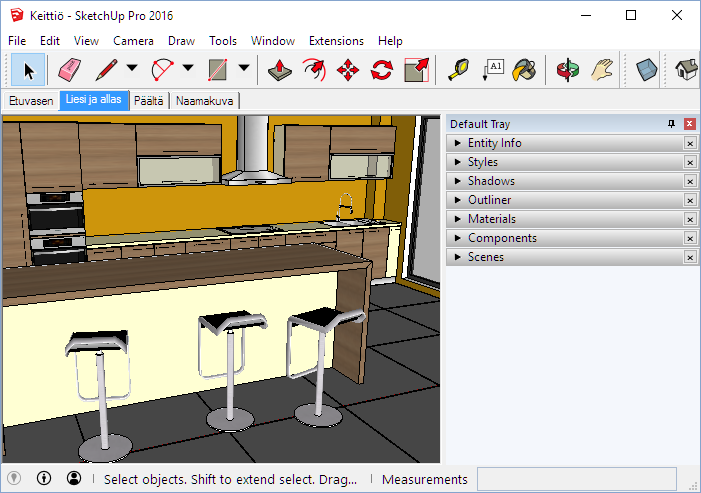Close the Shadows panel
The width and height of the screenshot is (701, 493).
pos(690,181)
